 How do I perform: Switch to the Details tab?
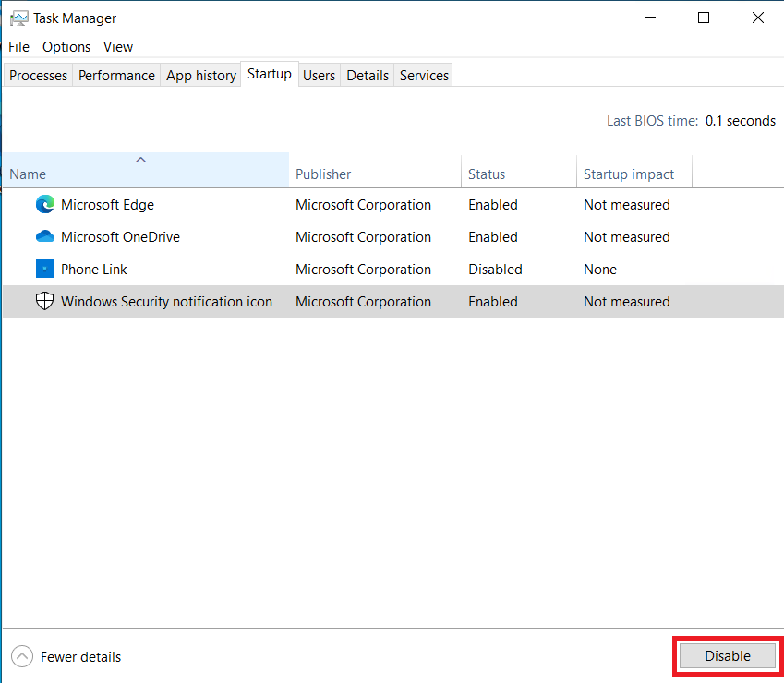pos(368,76)
